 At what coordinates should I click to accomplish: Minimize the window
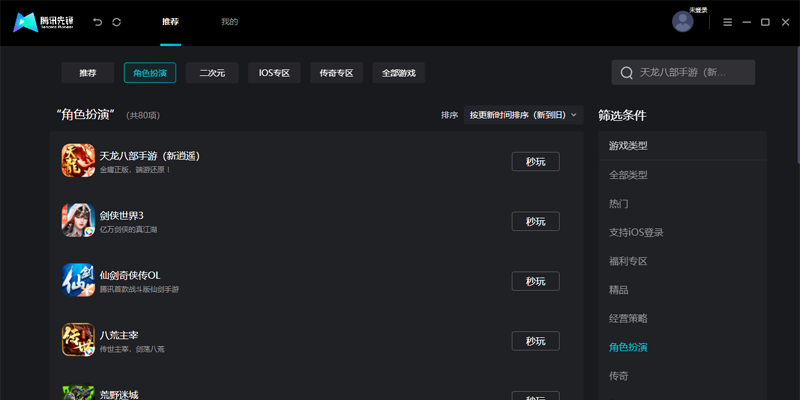click(x=746, y=22)
